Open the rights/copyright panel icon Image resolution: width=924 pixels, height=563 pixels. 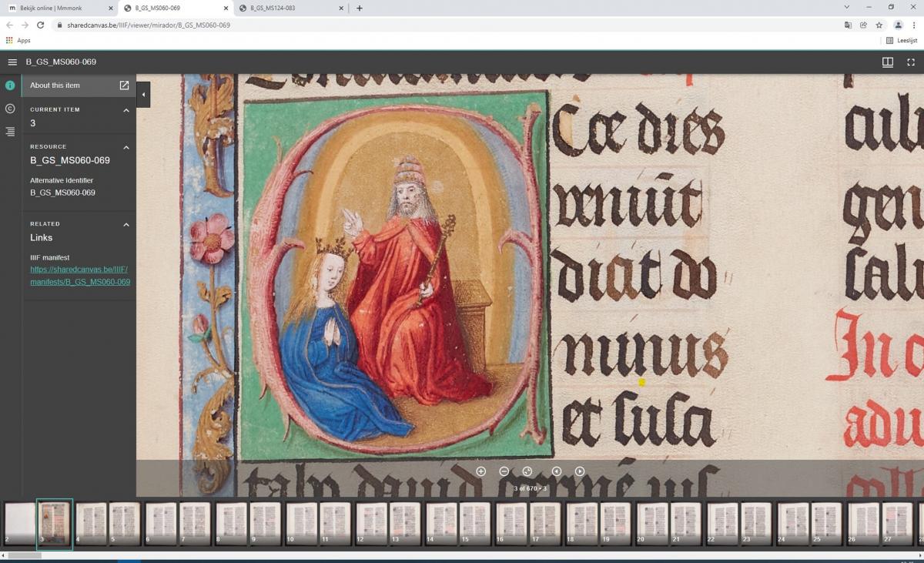click(10, 109)
